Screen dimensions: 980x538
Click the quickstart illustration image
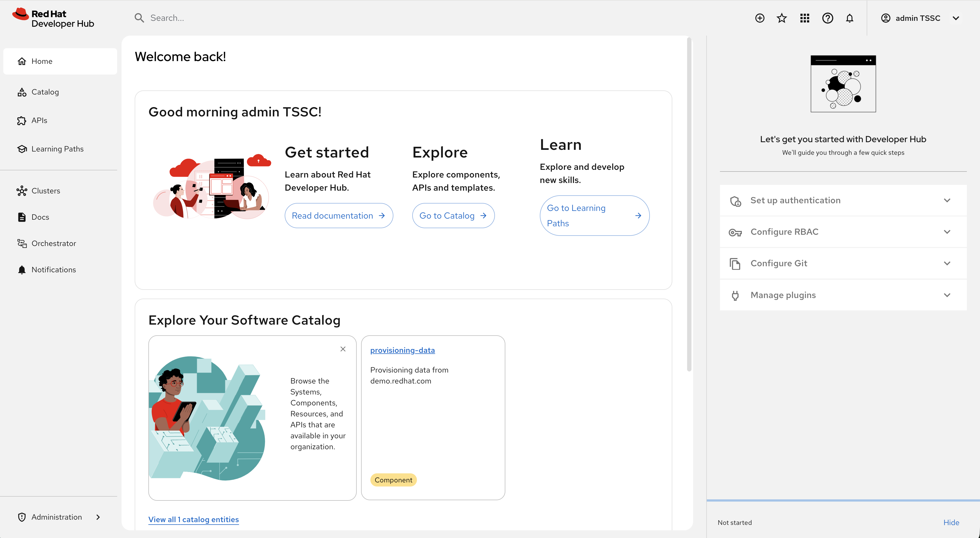[x=843, y=83]
